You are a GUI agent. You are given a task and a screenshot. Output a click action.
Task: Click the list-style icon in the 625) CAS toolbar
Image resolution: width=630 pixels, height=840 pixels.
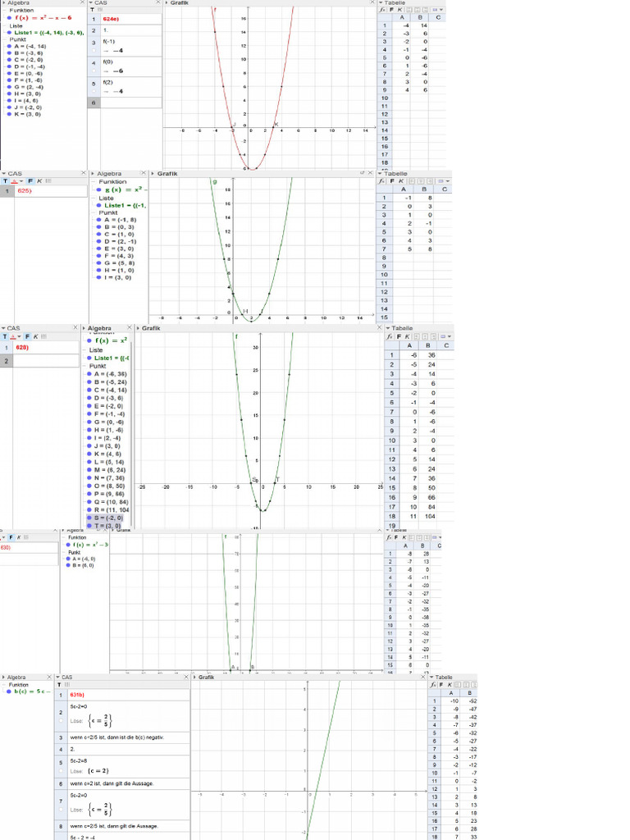pos(48,181)
